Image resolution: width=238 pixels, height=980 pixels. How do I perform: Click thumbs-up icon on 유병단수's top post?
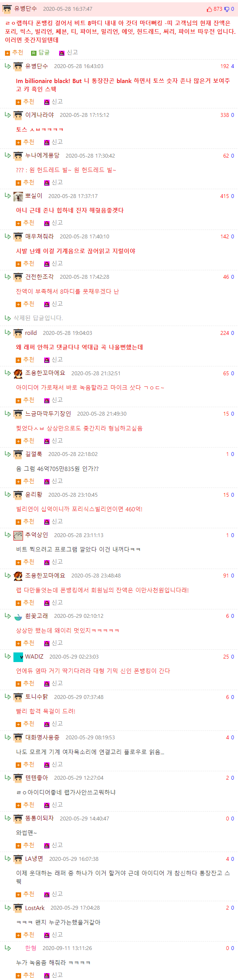(x=209, y=9)
